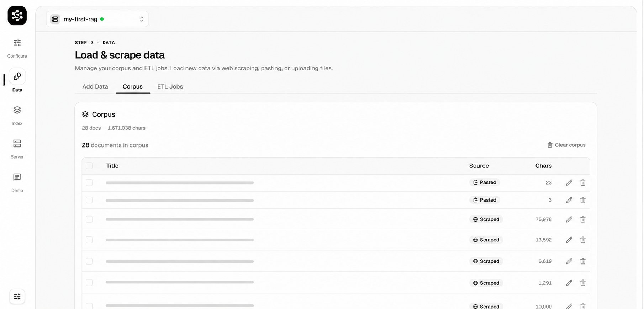This screenshot has height=309, width=644.
Task: Click the Pasted badge in 23 chars row
Action: [485, 182]
